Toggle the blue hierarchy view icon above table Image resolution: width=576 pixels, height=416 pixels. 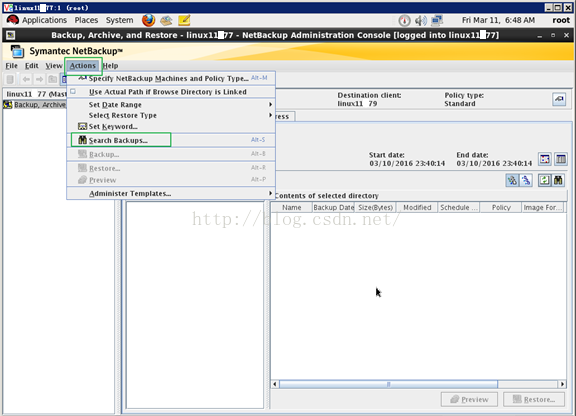tap(526, 180)
